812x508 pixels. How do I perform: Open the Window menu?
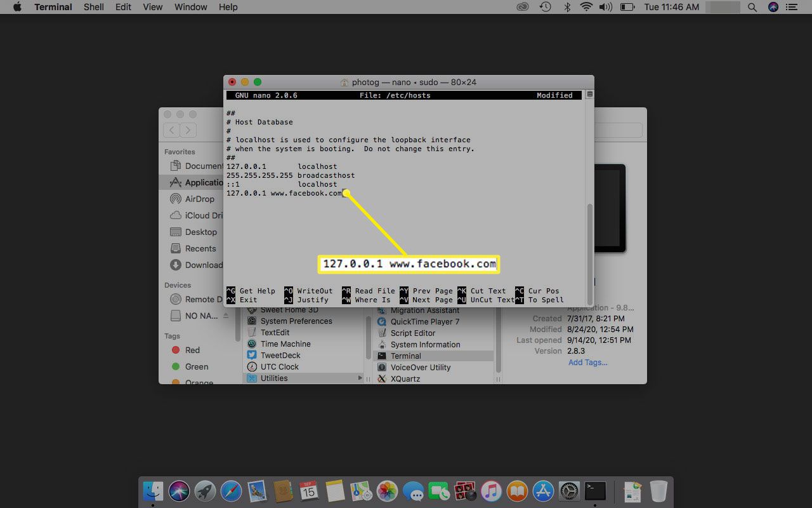pos(190,7)
